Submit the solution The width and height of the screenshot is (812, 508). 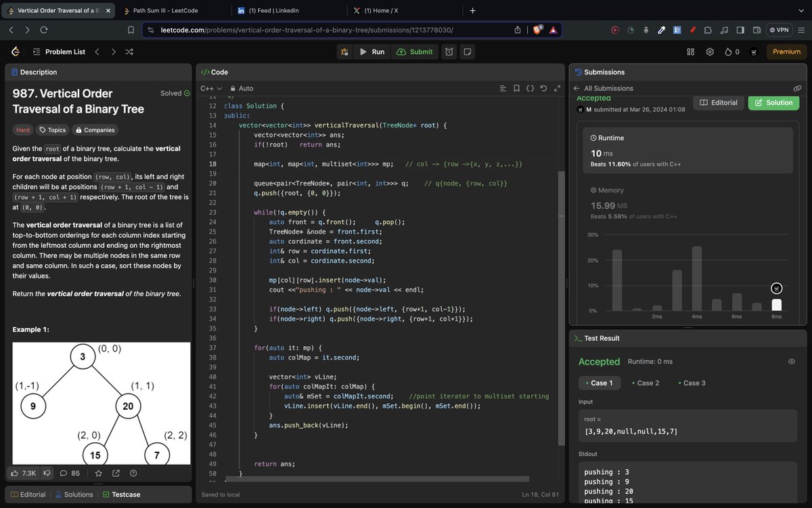(415, 51)
